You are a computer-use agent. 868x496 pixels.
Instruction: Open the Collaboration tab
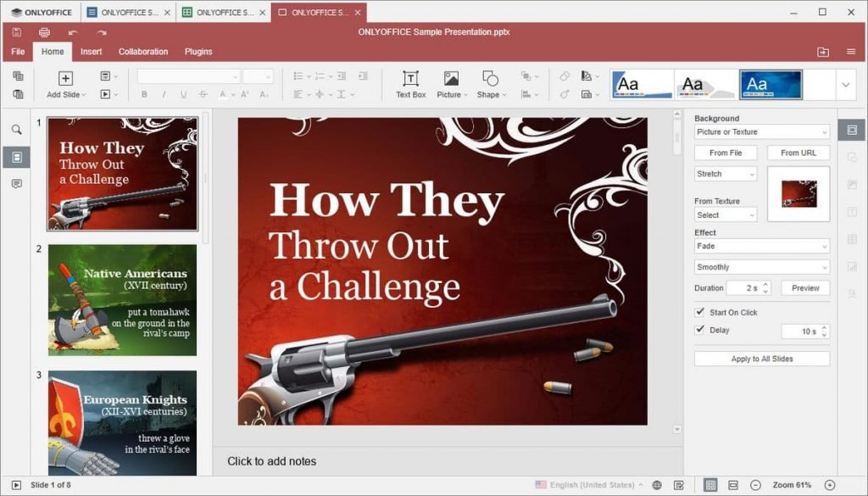pyautogui.click(x=143, y=52)
